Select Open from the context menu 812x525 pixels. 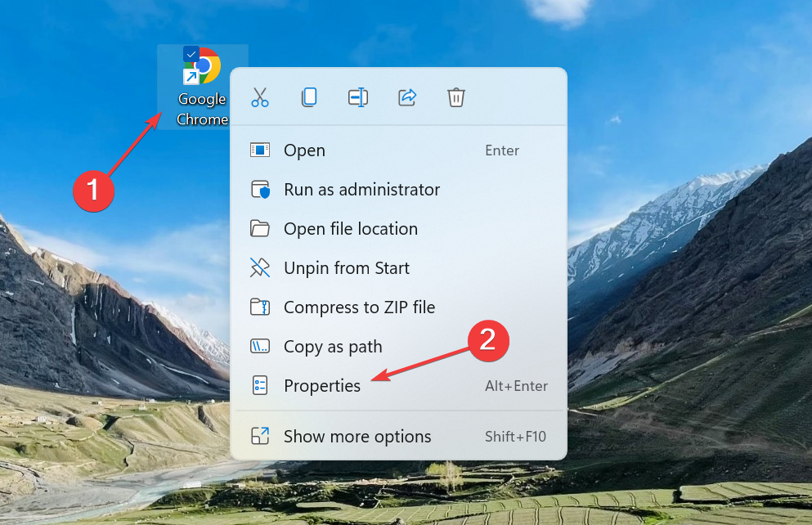[398, 150]
